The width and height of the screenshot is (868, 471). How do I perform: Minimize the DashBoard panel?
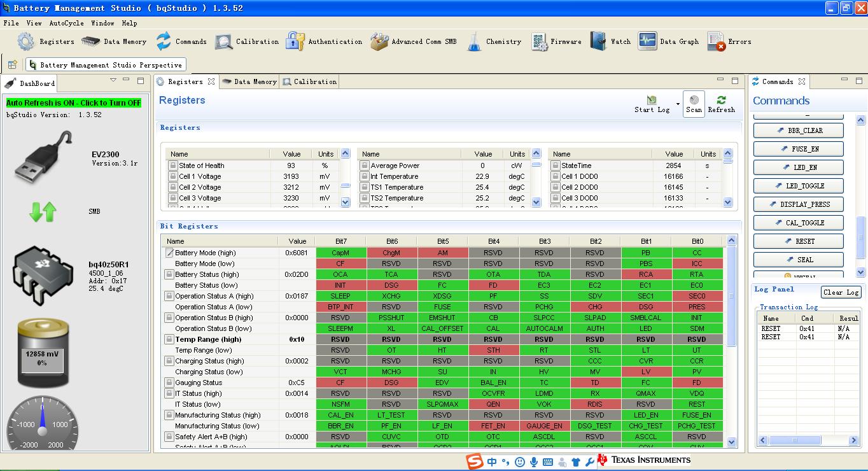tap(126, 80)
